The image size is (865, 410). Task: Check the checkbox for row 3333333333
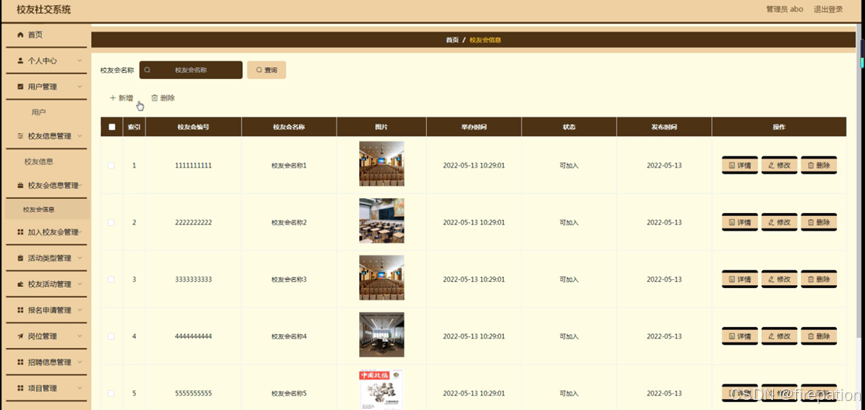pos(111,279)
